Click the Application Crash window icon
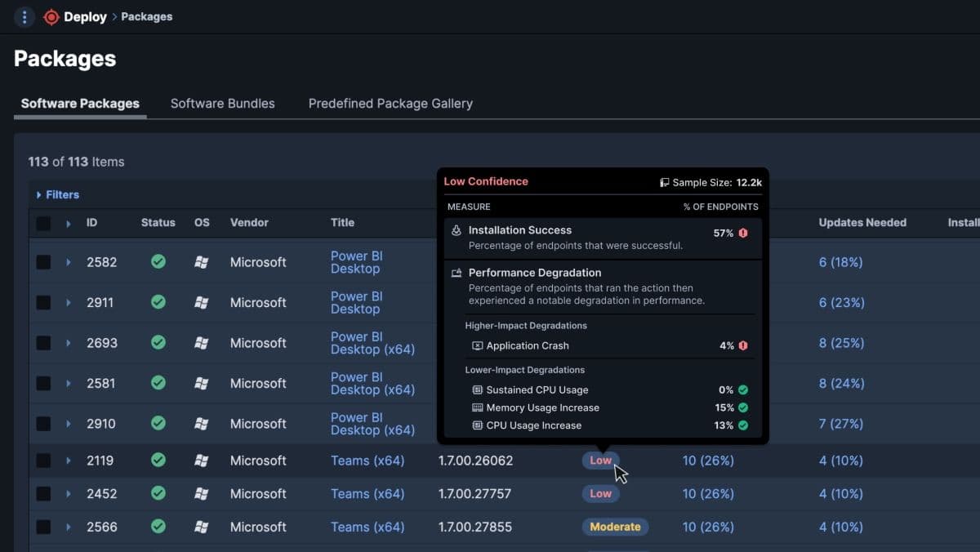 pyautogui.click(x=478, y=346)
